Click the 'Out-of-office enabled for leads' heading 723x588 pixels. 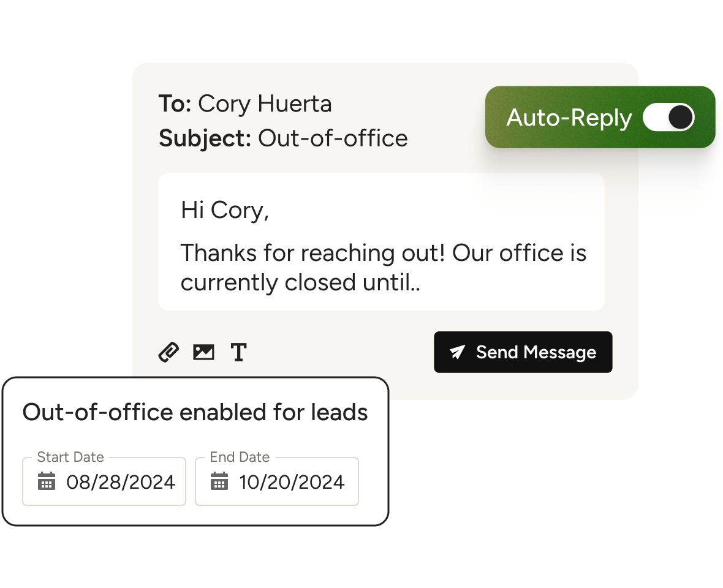coord(195,412)
